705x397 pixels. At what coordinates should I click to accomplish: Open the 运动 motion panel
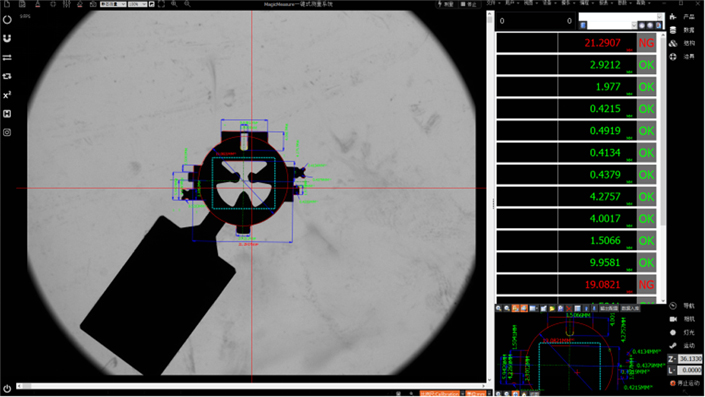(x=683, y=345)
